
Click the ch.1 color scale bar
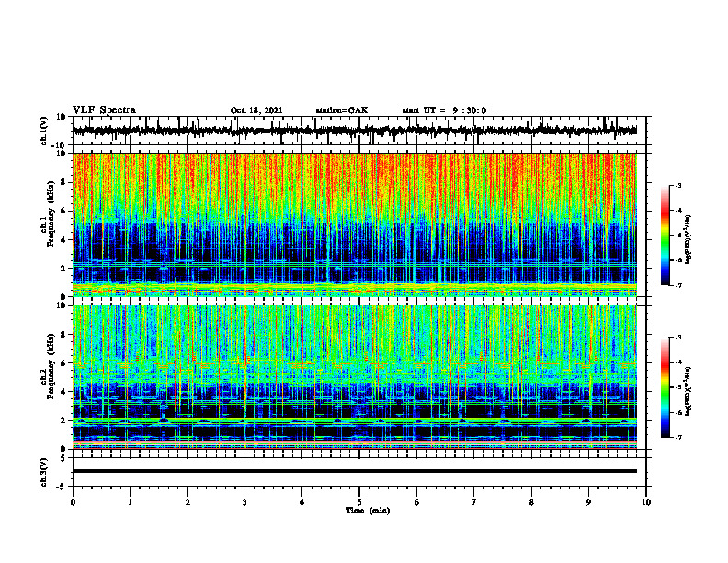coord(665,236)
